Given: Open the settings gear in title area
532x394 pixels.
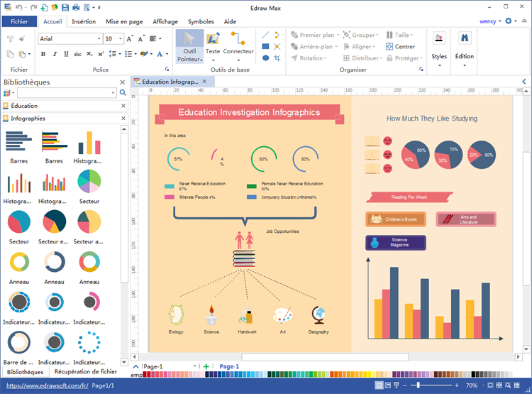Looking at the screenshot, I should coord(509,21).
